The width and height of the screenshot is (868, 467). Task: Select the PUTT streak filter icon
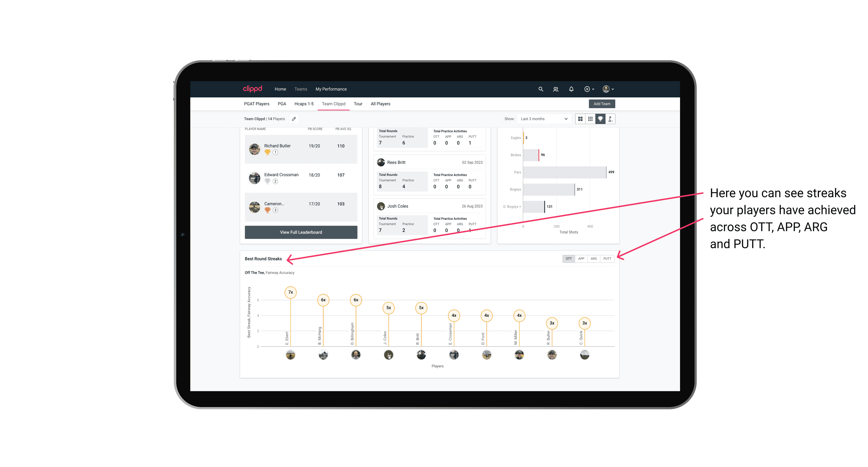point(607,258)
